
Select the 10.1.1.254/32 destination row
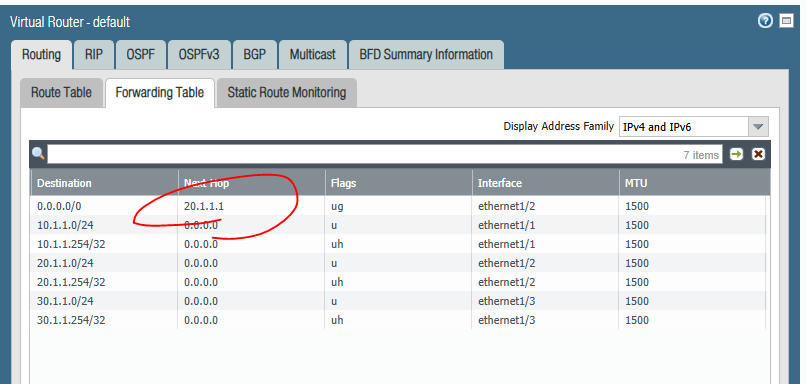click(x=397, y=244)
